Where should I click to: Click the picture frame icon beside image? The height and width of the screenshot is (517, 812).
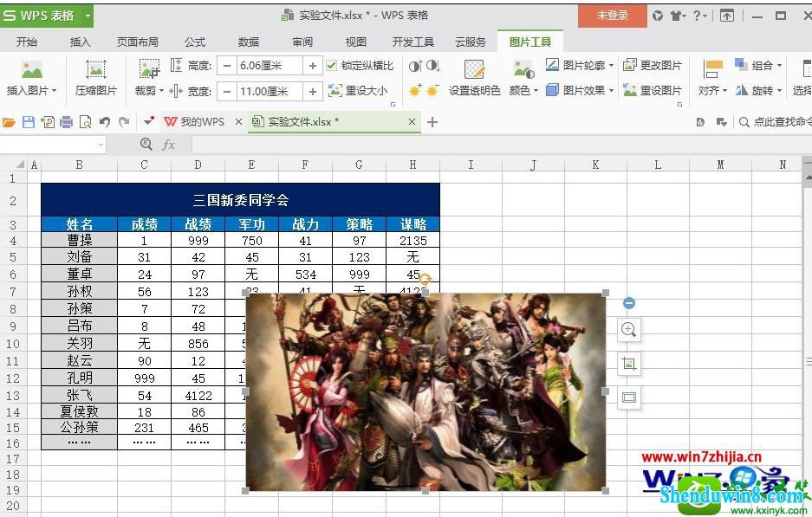click(628, 397)
